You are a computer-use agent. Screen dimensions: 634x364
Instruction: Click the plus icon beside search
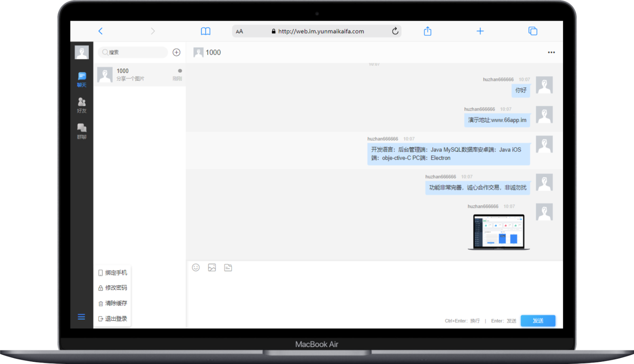coord(177,52)
